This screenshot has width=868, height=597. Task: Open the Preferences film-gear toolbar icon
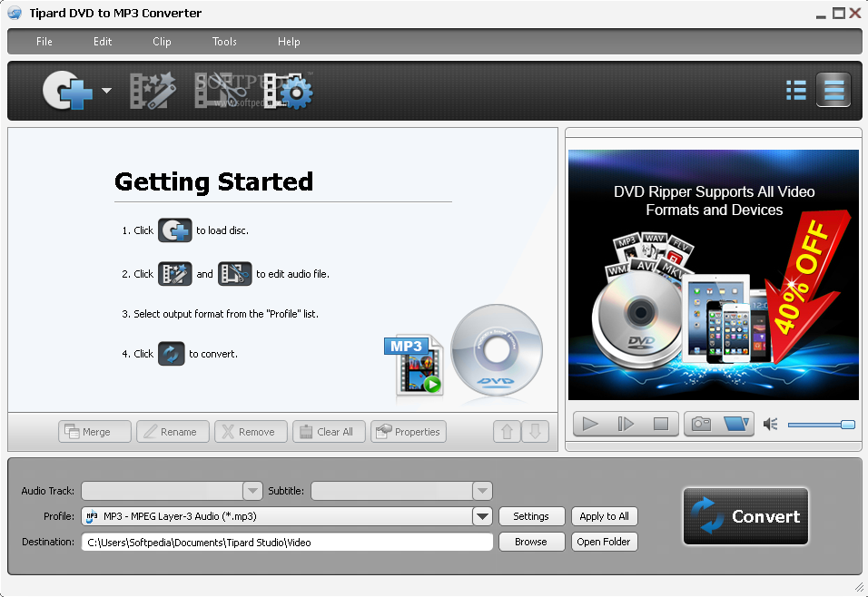coord(288,90)
